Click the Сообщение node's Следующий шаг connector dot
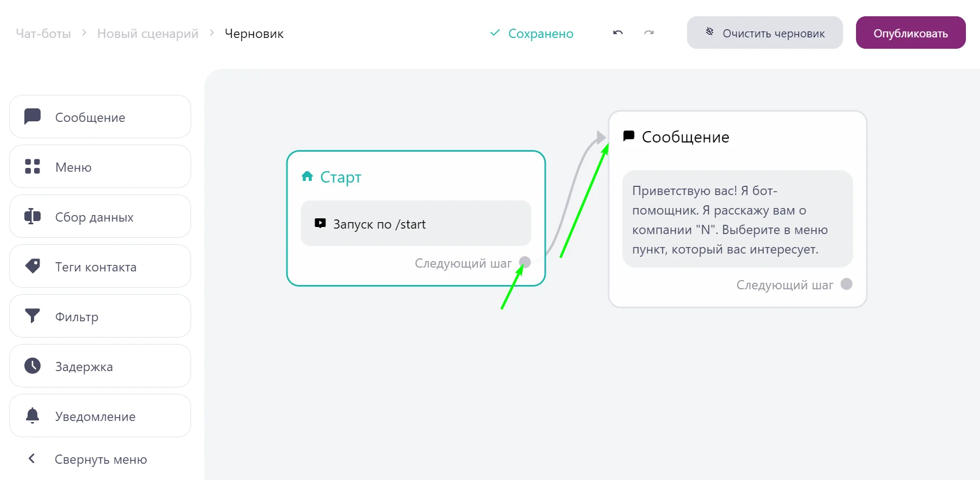 pyautogui.click(x=846, y=284)
